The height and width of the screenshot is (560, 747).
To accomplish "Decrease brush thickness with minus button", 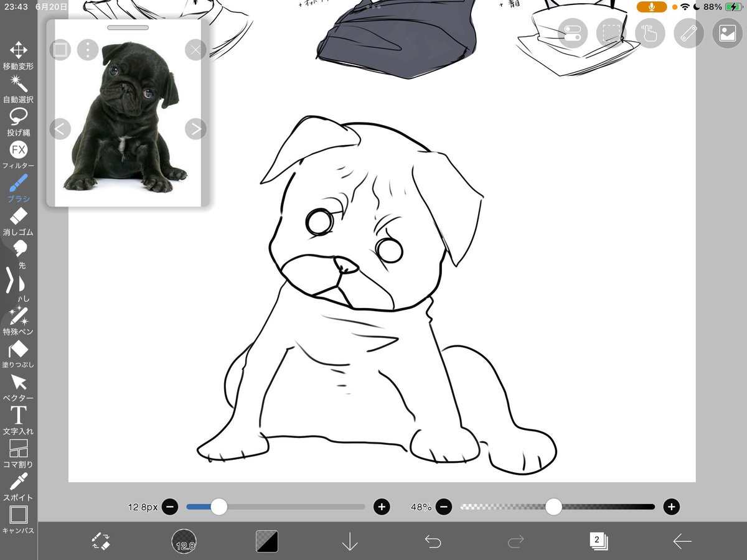I will (170, 506).
